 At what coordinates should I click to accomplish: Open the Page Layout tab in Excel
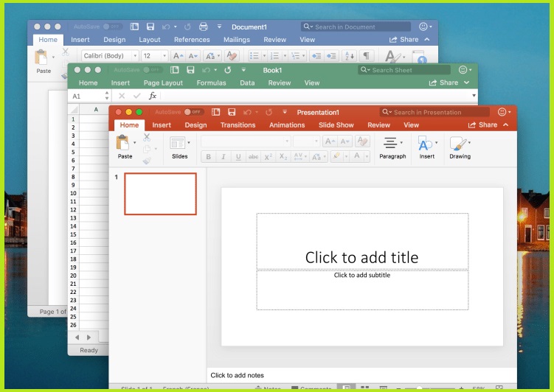[163, 83]
